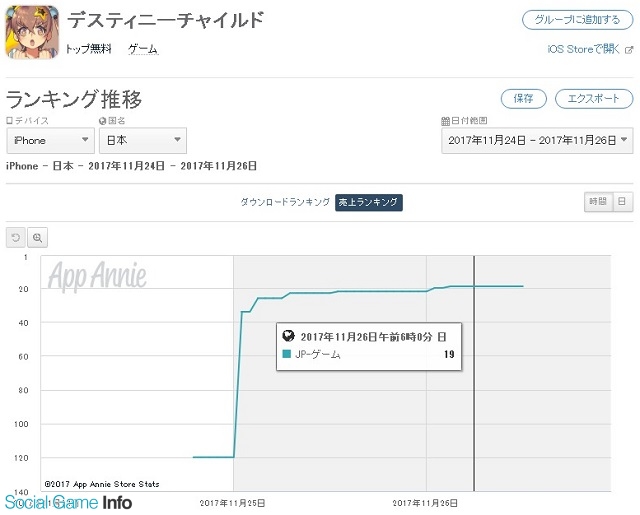Switch chart granularity to 日 (daily)
The height and width of the screenshot is (515, 640).
tap(622, 201)
